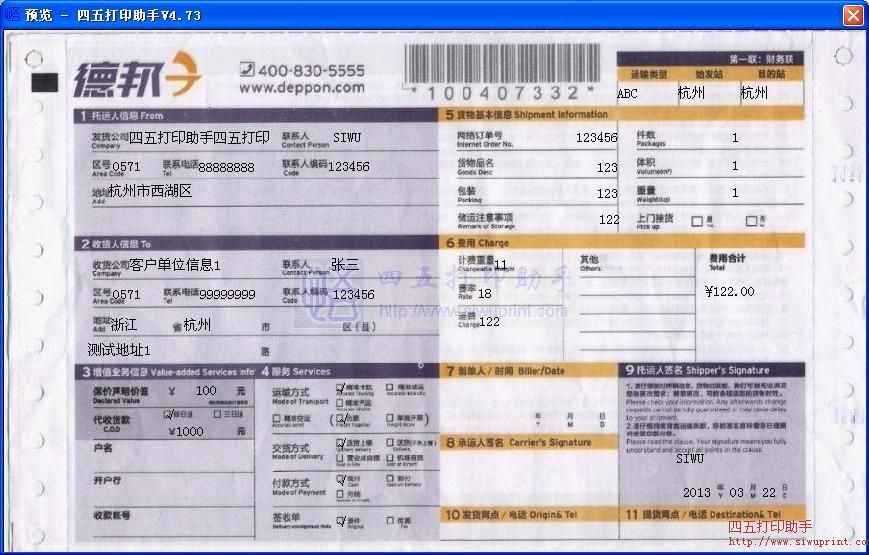Click Remark of Storage value '122'

609,220
